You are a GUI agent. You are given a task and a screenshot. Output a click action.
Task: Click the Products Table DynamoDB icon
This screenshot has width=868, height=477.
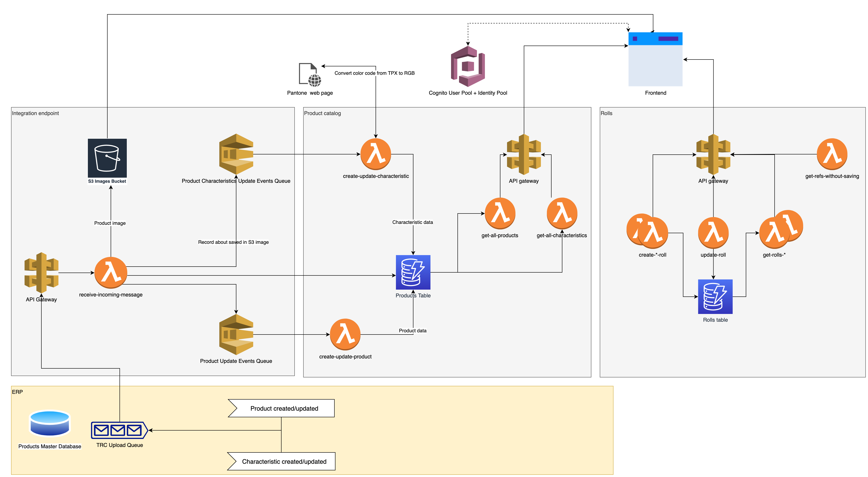413,272
